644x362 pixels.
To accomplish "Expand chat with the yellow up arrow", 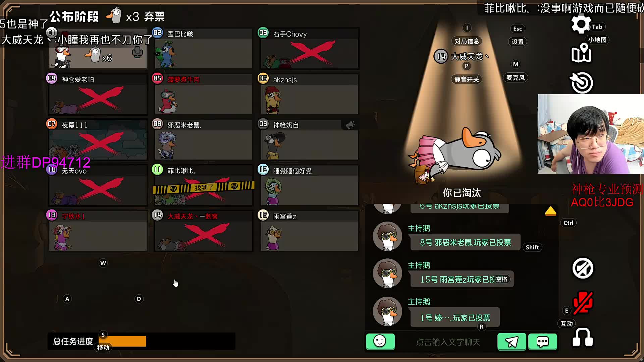I will 550,211.
